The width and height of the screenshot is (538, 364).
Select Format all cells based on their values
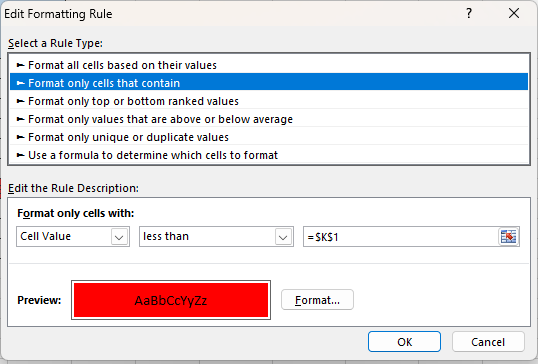pos(269,65)
